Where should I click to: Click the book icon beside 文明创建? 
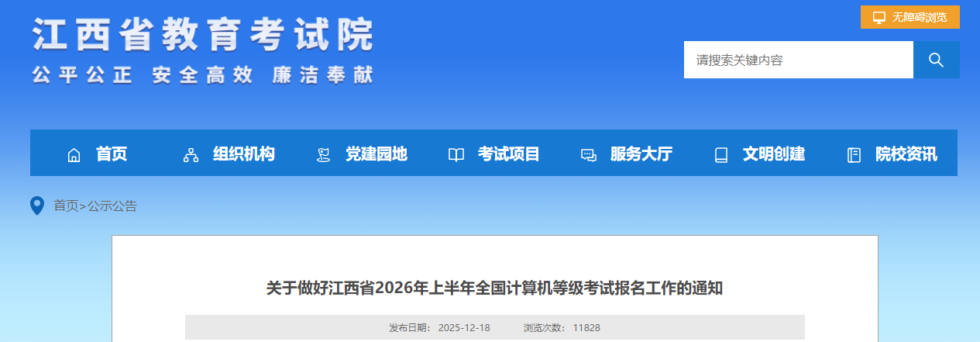[x=721, y=155]
